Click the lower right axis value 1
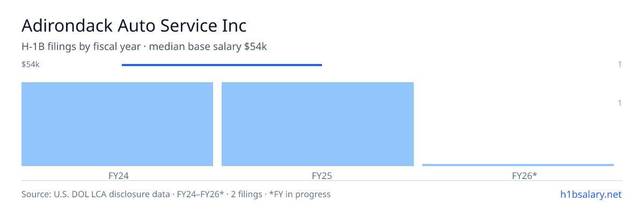Image resolution: width=644 pixels, height=215 pixels. click(620, 103)
